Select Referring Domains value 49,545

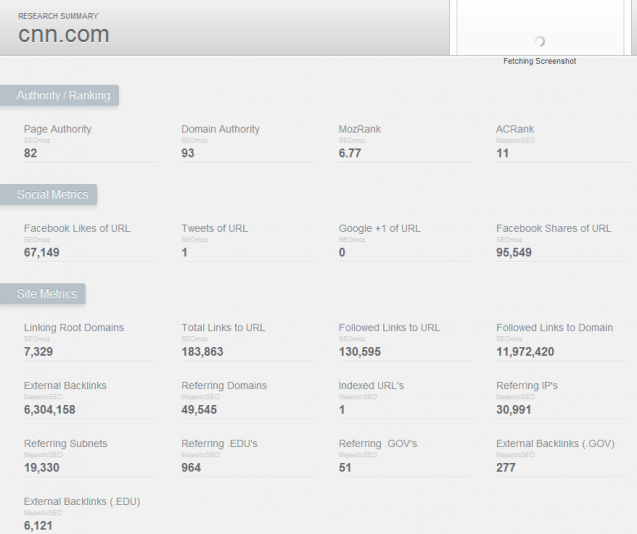tap(199, 410)
